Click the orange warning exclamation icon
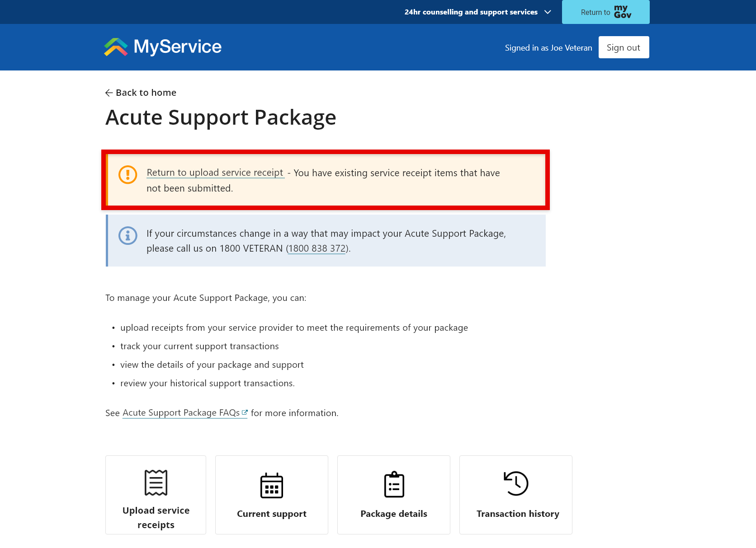Screen dimensions: 756x548 pyautogui.click(x=128, y=175)
